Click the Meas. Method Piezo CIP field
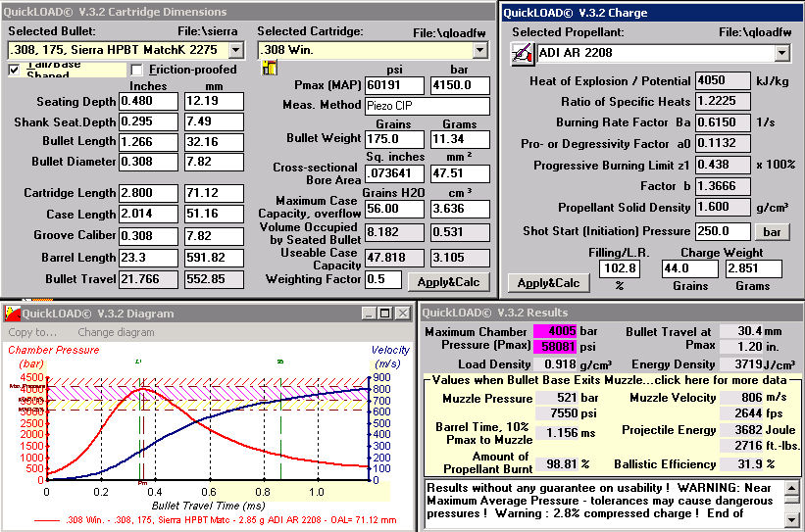Viewport: 805px width, 532px height. 428,106
